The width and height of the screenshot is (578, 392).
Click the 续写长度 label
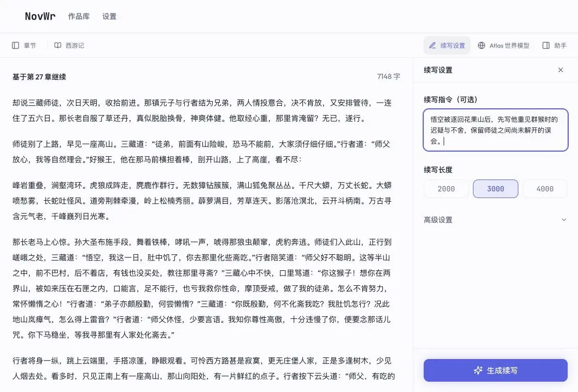[438, 170]
